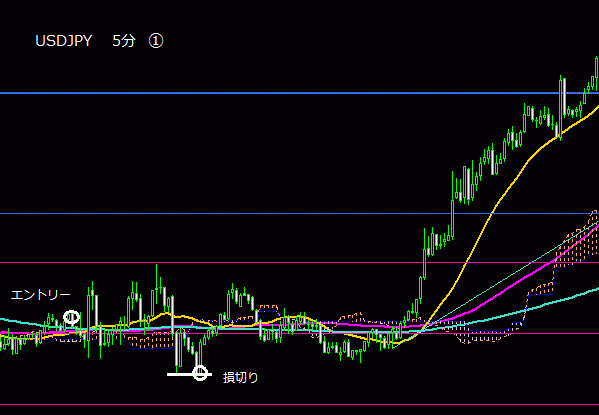Click the candlestick at the chart's top-right corner

point(597,74)
